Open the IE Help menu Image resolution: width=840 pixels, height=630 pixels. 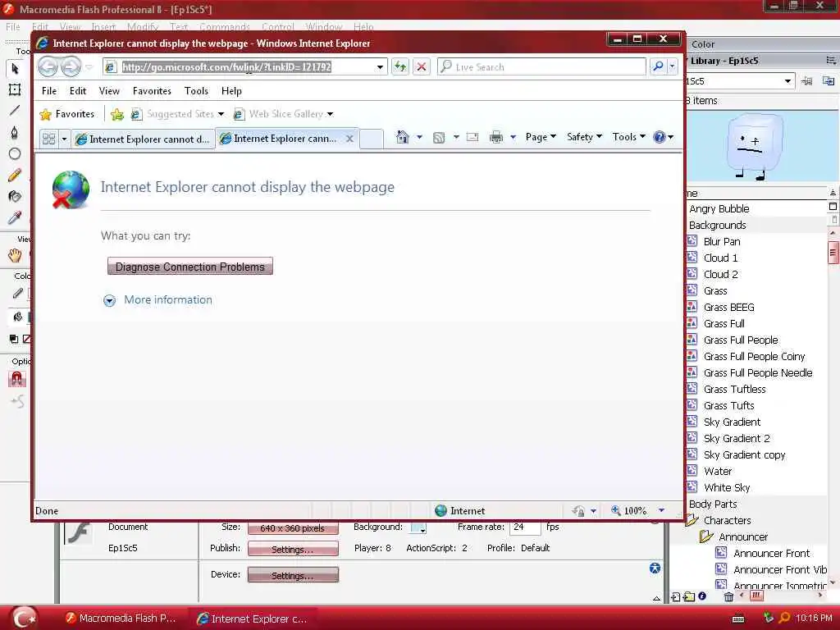coord(231,91)
